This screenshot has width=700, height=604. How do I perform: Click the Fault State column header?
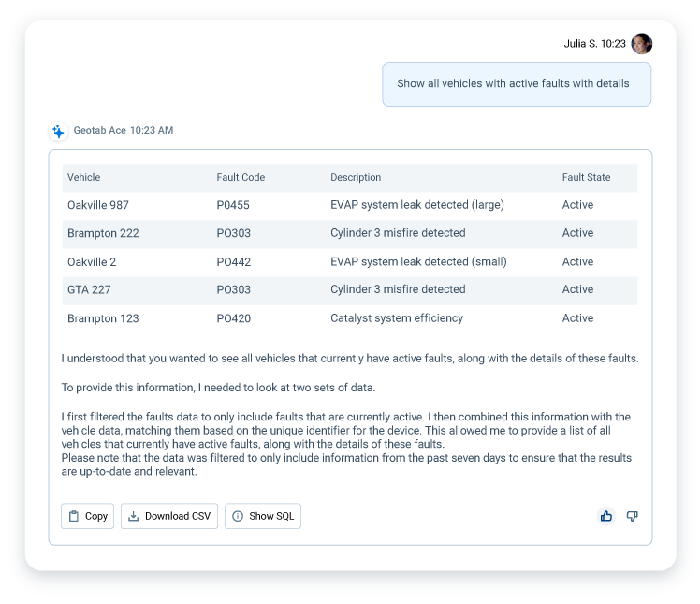click(586, 177)
